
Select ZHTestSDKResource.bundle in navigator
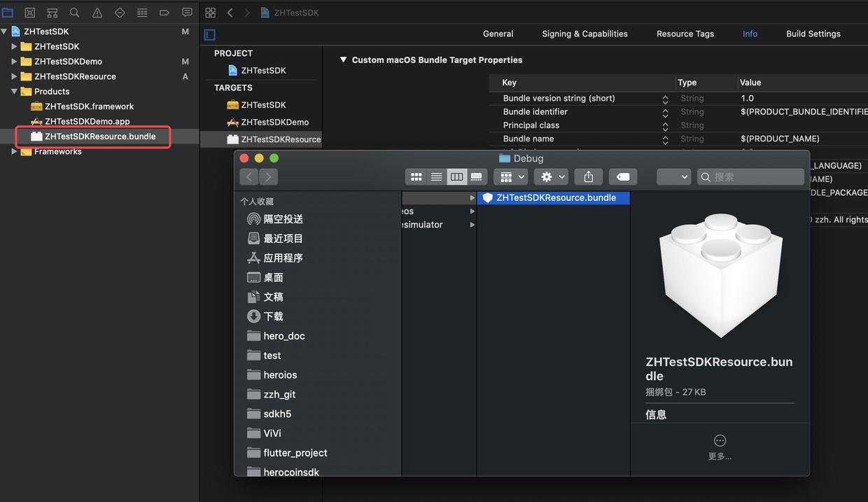coord(100,137)
